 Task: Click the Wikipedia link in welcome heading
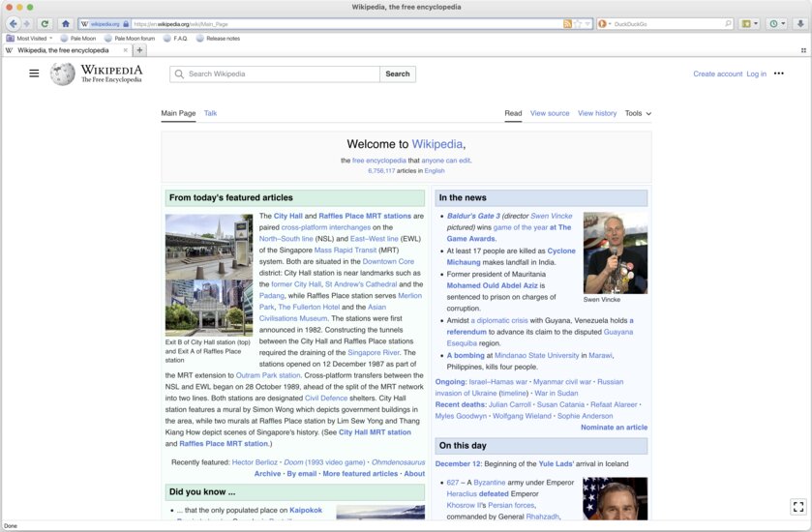[437, 144]
